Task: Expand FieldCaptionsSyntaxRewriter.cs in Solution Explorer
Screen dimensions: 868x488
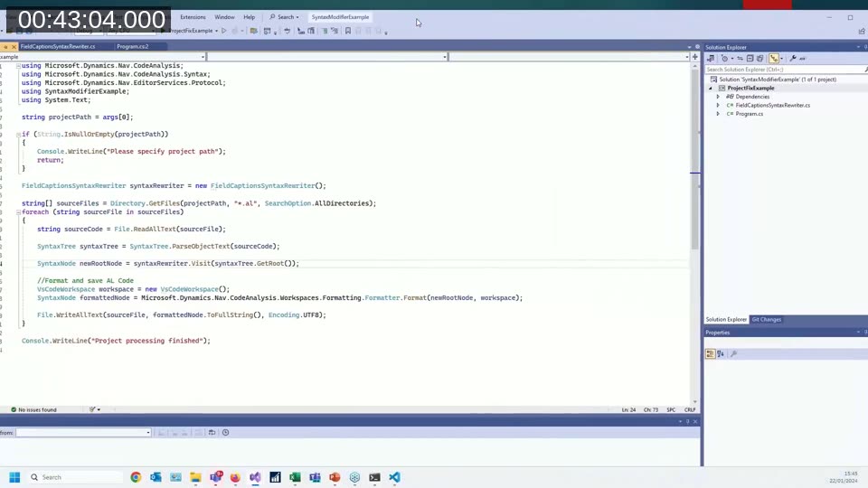Action: coord(719,105)
